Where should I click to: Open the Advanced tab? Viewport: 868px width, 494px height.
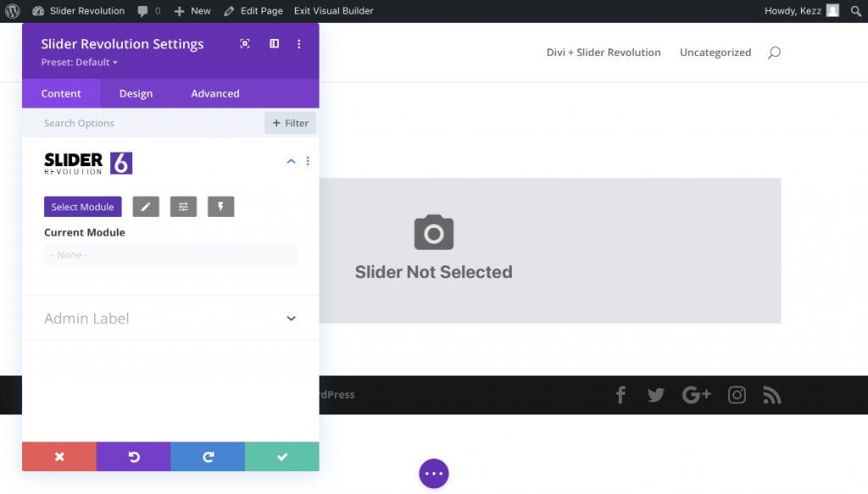[214, 93]
